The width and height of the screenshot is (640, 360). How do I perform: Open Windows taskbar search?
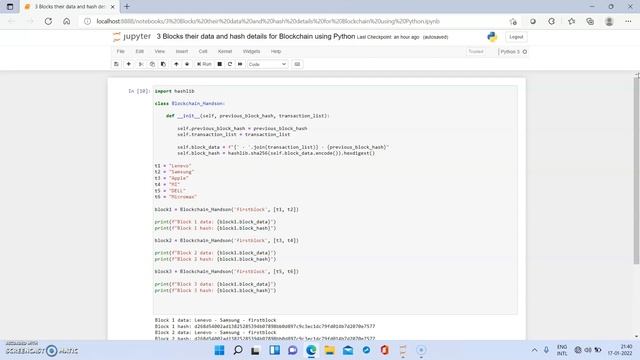238,350
